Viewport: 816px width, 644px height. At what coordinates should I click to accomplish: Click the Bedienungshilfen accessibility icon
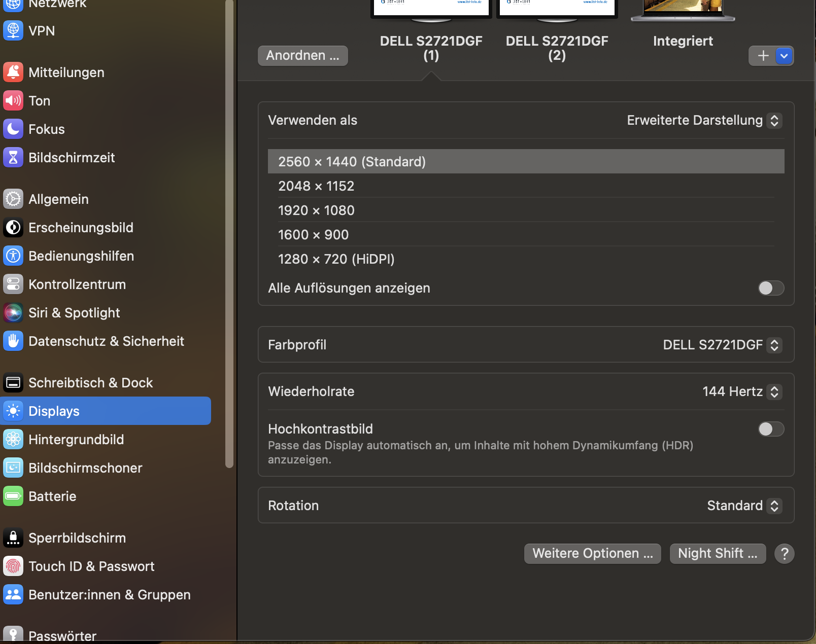pos(13,256)
